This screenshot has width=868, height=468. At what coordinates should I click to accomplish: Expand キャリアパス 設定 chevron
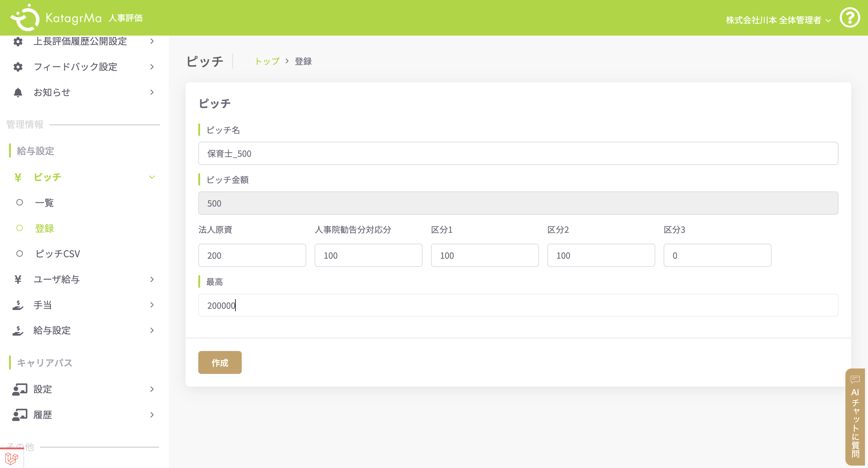click(152, 389)
